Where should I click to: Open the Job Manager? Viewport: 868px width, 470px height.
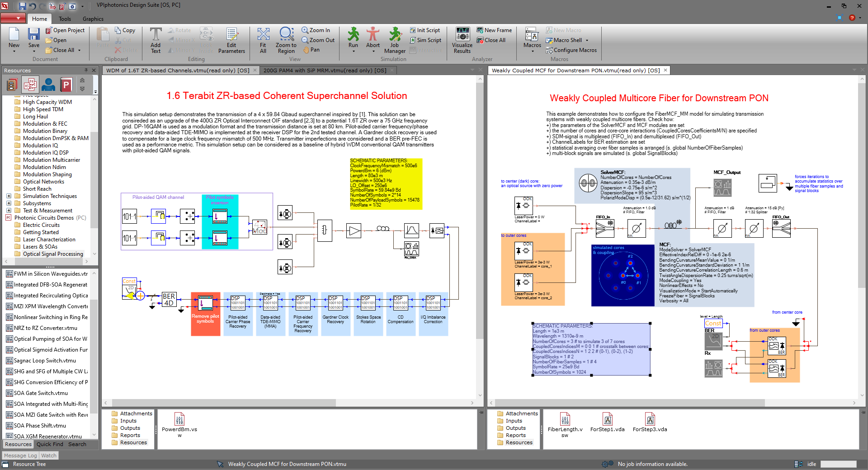point(395,40)
